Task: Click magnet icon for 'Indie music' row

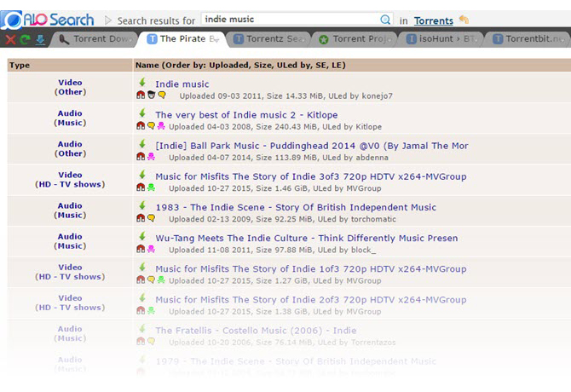Action: point(141,95)
